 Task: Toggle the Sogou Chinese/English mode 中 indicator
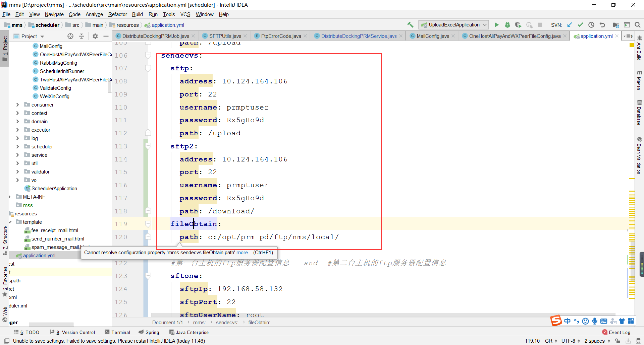[567, 321]
